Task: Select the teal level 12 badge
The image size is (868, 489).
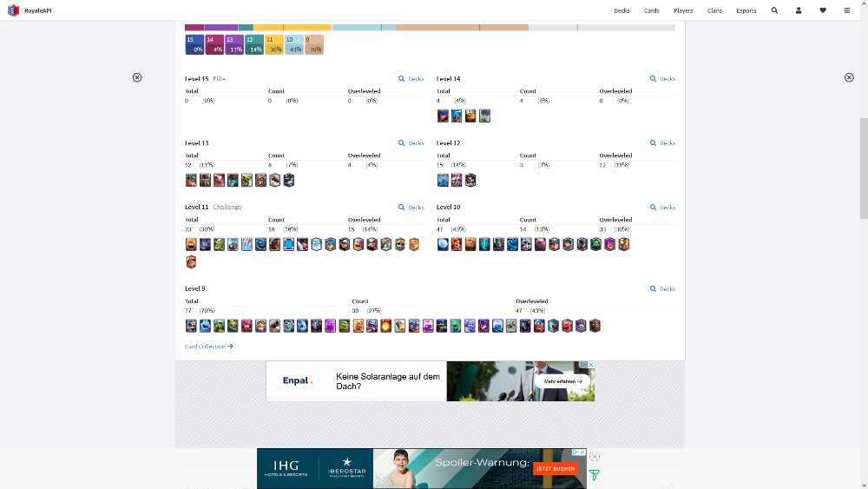Action: point(254,44)
